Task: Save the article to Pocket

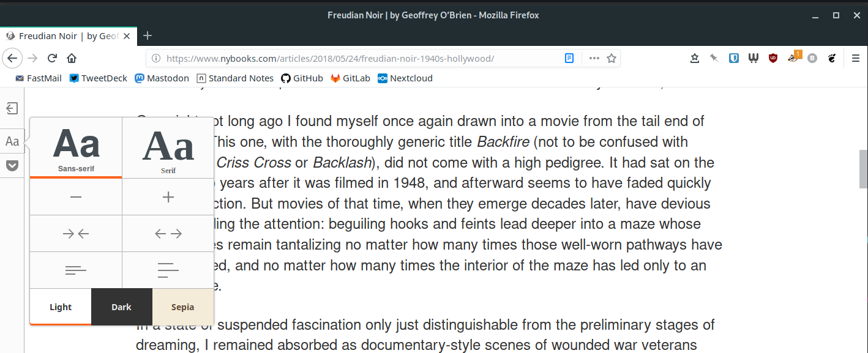Action: coord(12,165)
